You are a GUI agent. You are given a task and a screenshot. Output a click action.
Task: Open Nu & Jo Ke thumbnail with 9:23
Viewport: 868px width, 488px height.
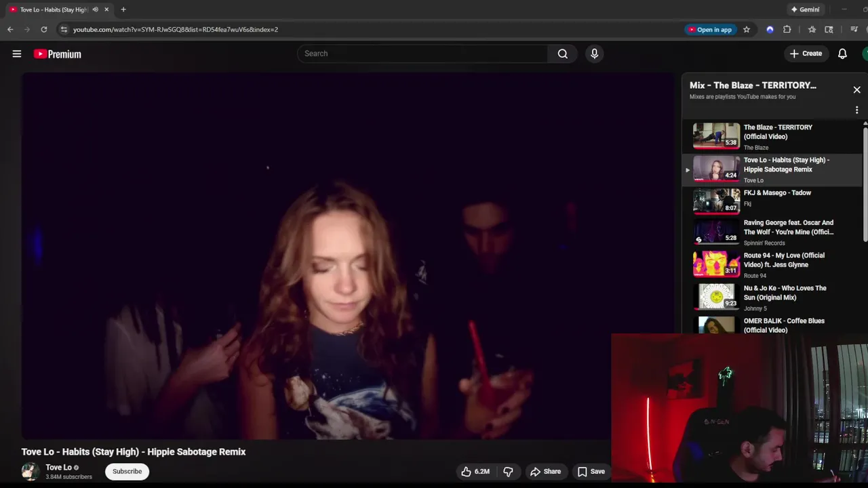coord(716,296)
